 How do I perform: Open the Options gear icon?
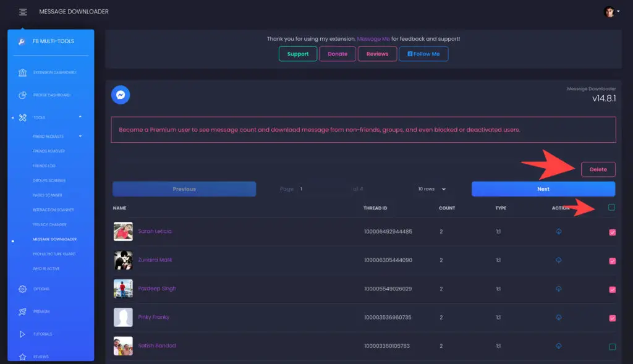(x=23, y=289)
